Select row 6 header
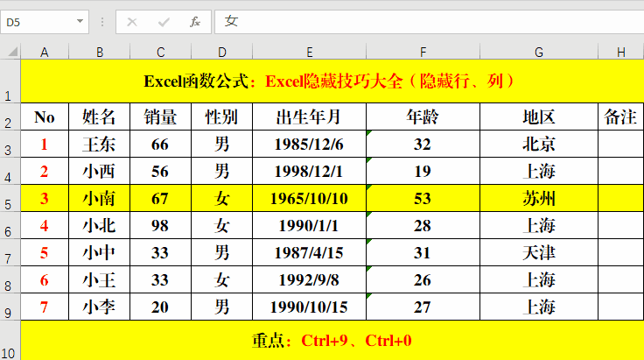644x360 pixels. pos(10,225)
